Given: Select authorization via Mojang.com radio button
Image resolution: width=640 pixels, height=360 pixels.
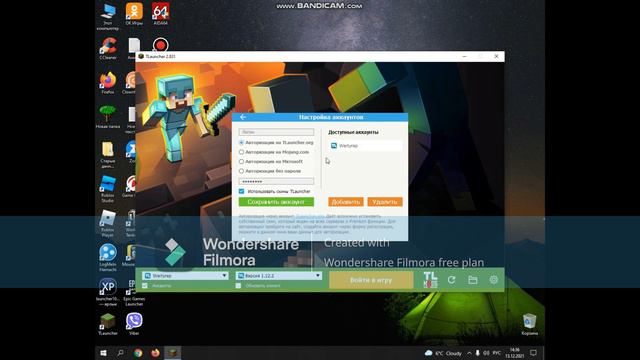Looking at the screenshot, I should (241, 152).
